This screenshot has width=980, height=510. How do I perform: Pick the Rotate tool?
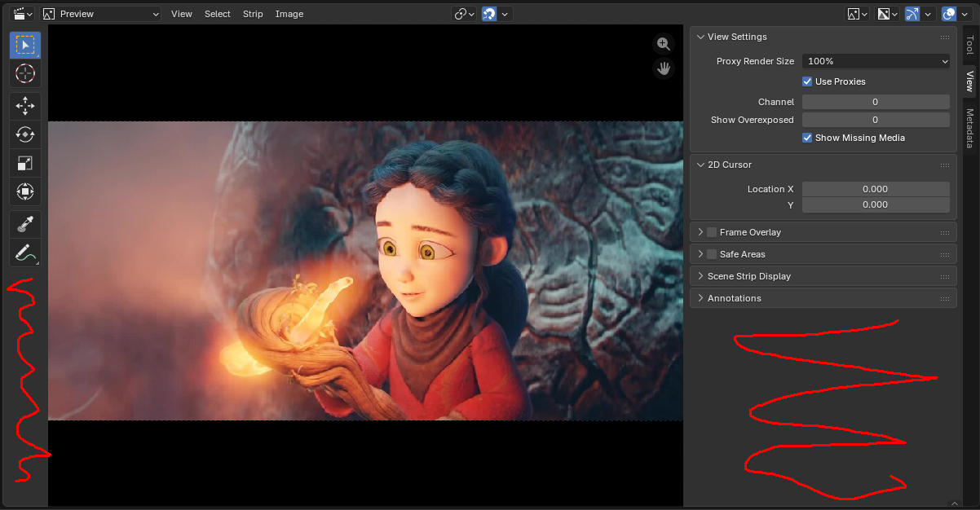pos(25,134)
